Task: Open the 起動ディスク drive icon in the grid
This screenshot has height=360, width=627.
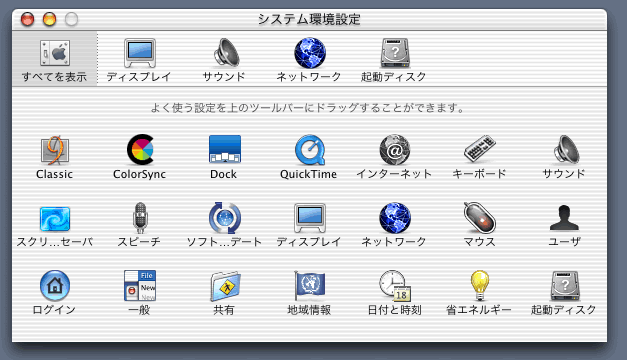Action: point(565,286)
